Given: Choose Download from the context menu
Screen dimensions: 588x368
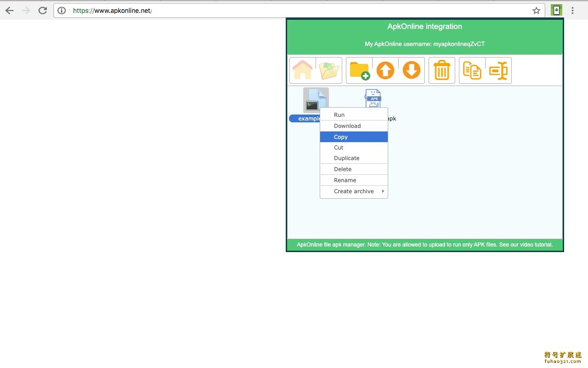Looking at the screenshot, I should click(x=354, y=126).
